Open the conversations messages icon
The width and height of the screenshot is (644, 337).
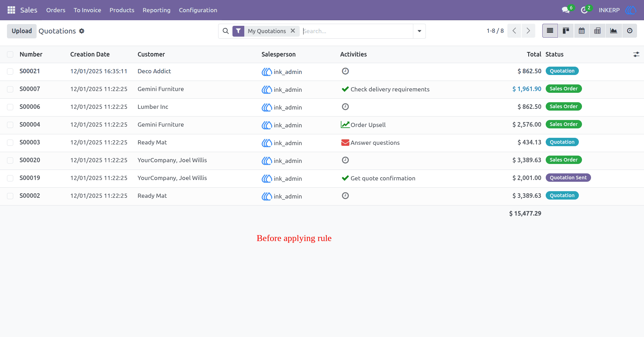[566, 10]
